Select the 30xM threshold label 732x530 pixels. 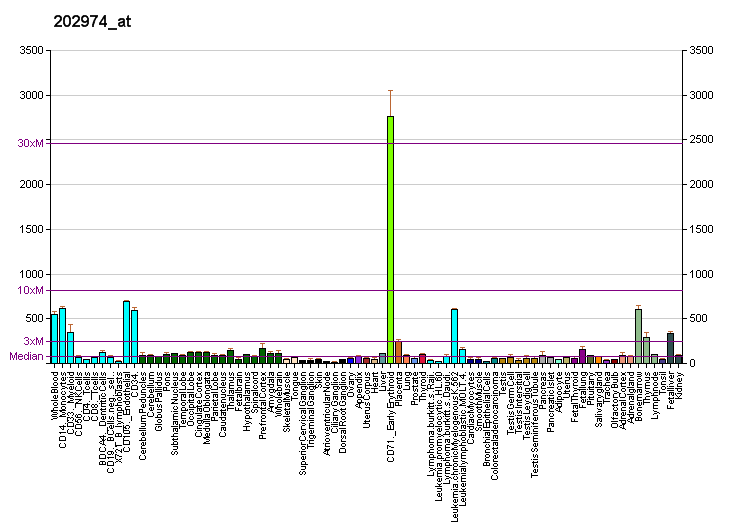tap(31, 143)
